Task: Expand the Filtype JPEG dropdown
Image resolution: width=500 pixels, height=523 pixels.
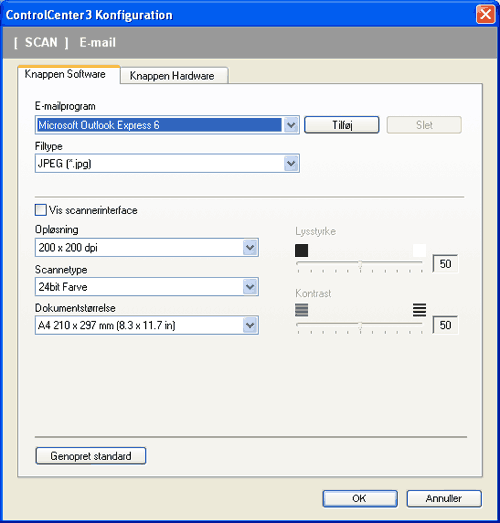Action: 291,163
